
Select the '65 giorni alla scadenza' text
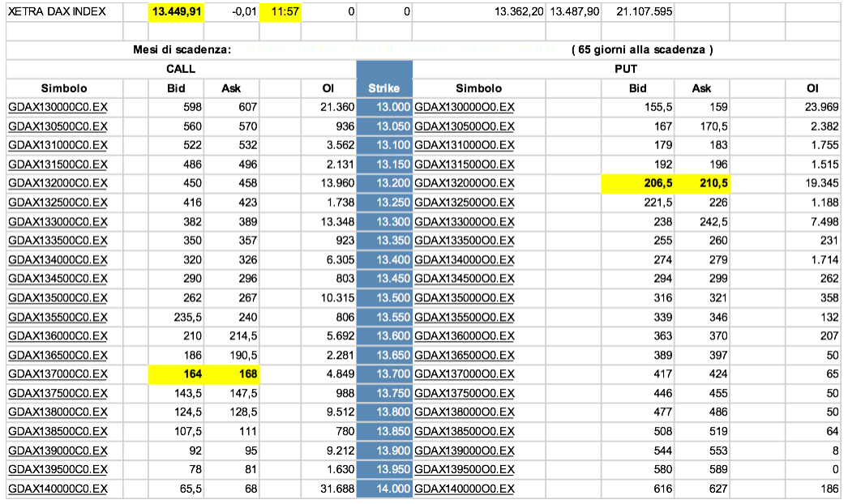tap(642, 49)
